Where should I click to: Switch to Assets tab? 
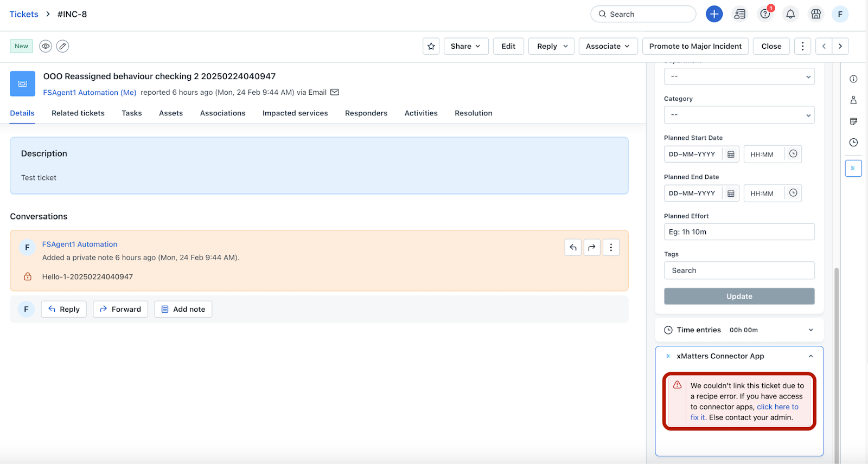tap(171, 113)
